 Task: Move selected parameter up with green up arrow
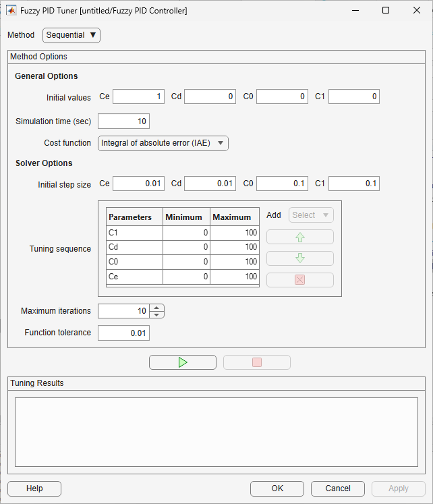click(x=300, y=237)
